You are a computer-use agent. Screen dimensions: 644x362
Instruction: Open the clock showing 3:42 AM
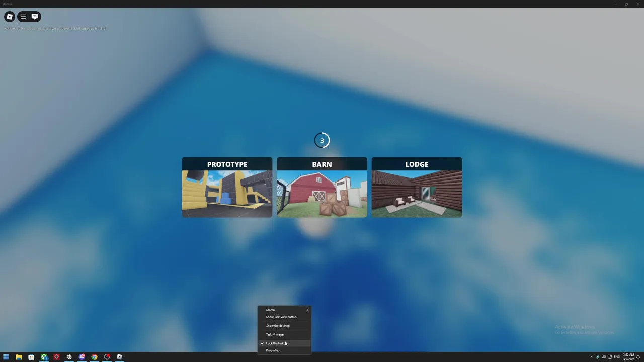(x=628, y=357)
